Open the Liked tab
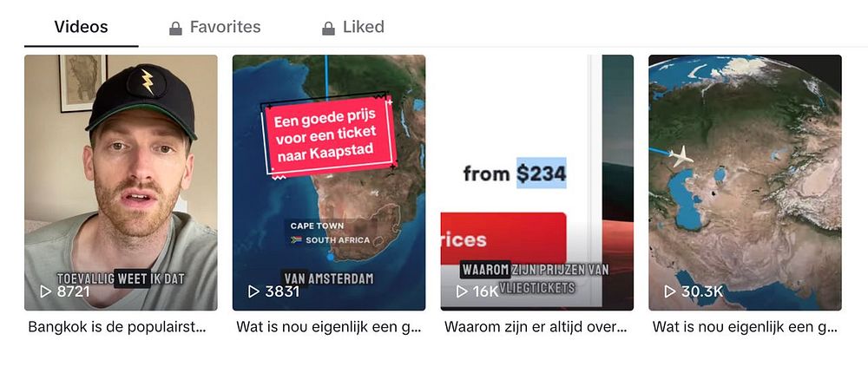The height and width of the screenshot is (386, 868). pyautogui.click(x=352, y=27)
